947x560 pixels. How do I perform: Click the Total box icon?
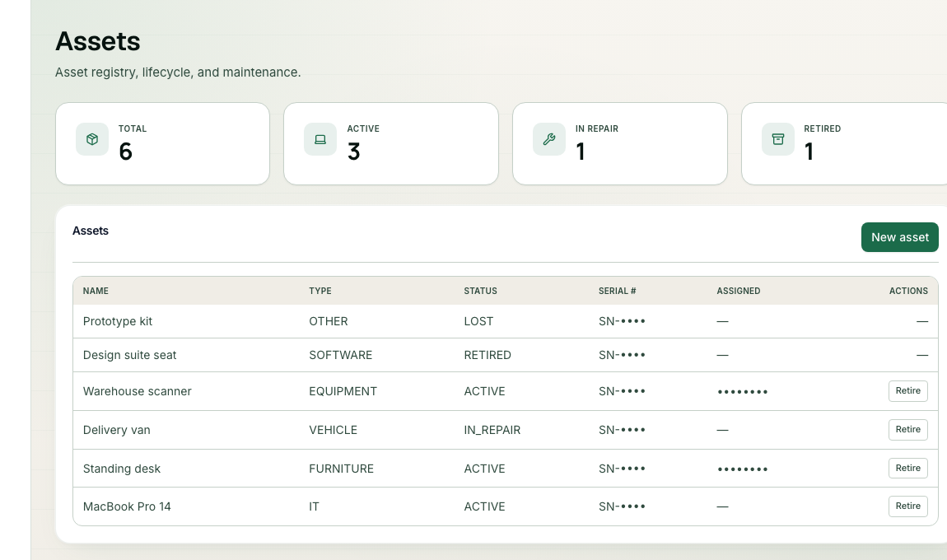tap(91, 139)
